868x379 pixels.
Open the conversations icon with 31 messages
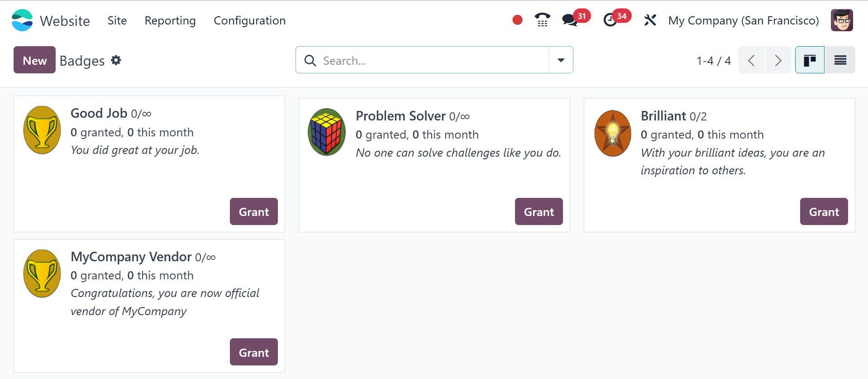click(570, 20)
